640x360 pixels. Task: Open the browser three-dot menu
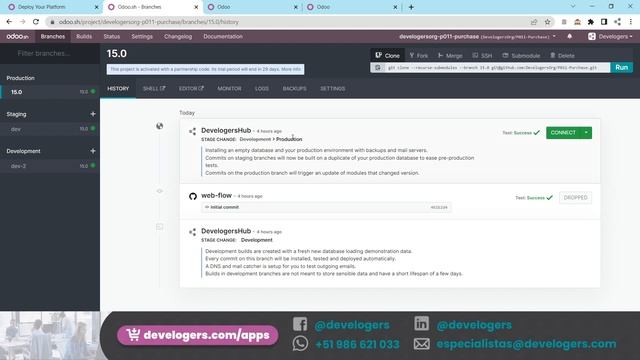(631, 22)
